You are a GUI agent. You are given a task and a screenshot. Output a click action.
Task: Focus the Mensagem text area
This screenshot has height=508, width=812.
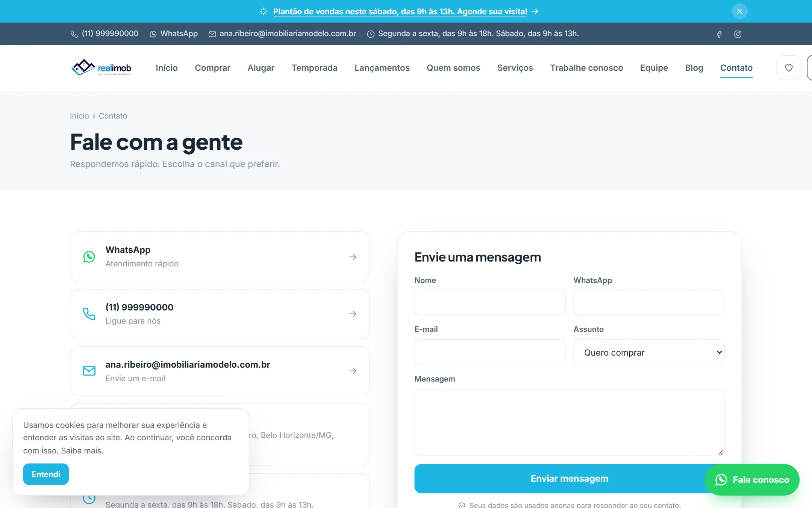[x=569, y=422]
